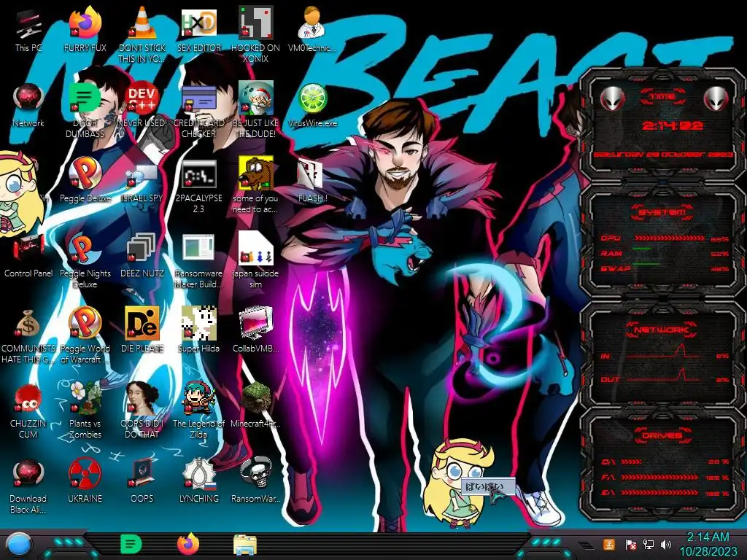The image size is (747, 560).
Task: Click the SYSTEM gadget header
Action: 662,212
